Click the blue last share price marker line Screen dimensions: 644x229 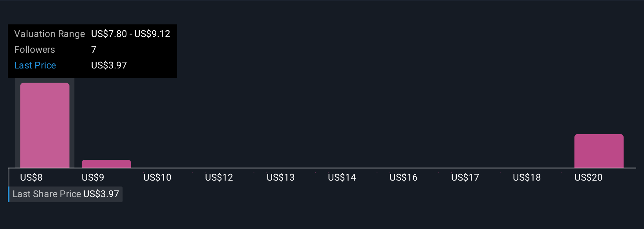click(x=9, y=194)
